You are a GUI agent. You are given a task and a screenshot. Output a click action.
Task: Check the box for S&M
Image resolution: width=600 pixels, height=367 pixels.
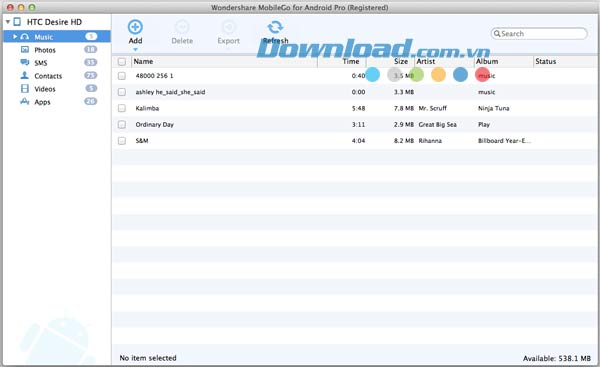pos(122,141)
